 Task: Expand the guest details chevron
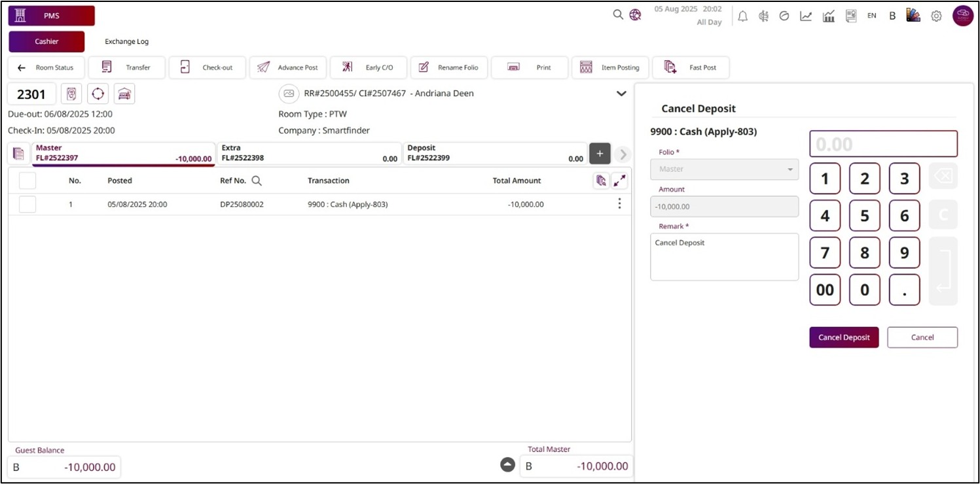click(621, 94)
